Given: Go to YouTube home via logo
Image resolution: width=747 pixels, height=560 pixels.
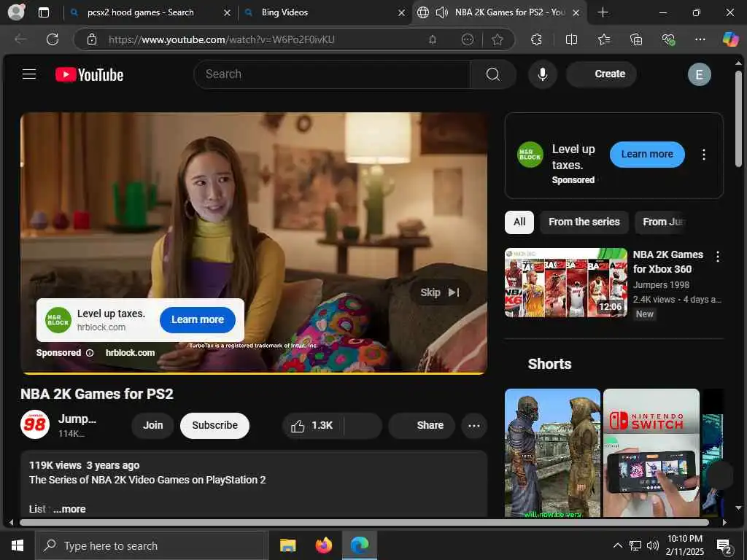Looking at the screenshot, I should click(89, 75).
